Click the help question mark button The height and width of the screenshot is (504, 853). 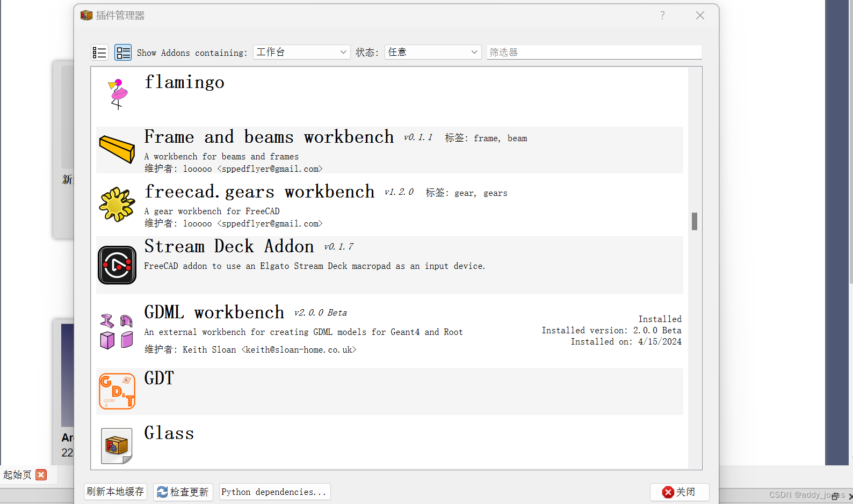point(662,16)
